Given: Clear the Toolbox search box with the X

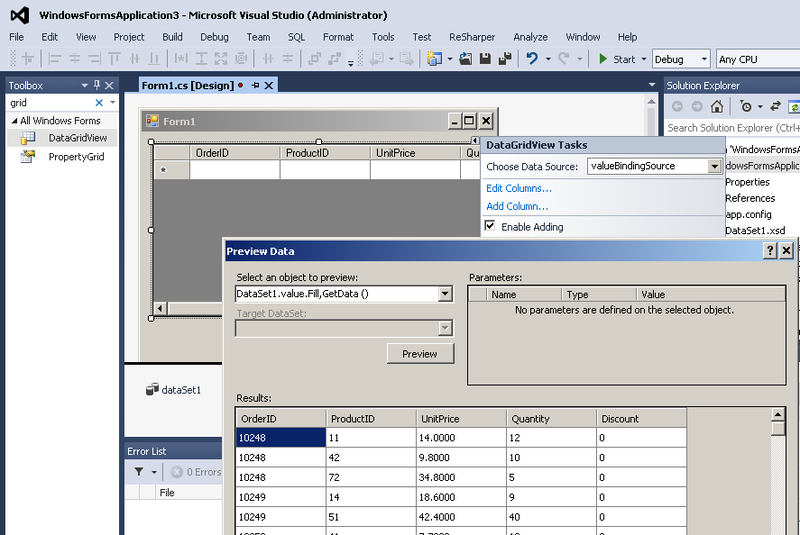Looking at the screenshot, I should pos(99,103).
